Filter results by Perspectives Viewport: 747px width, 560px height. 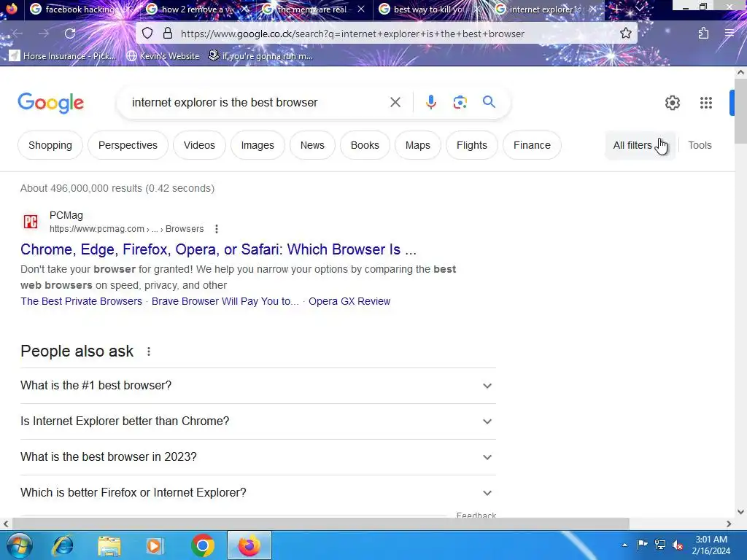tap(128, 145)
